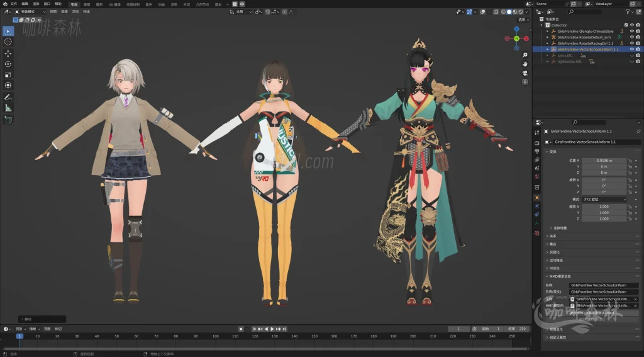
Task: Pin the properties editor context
Action: pyautogui.click(x=638, y=131)
